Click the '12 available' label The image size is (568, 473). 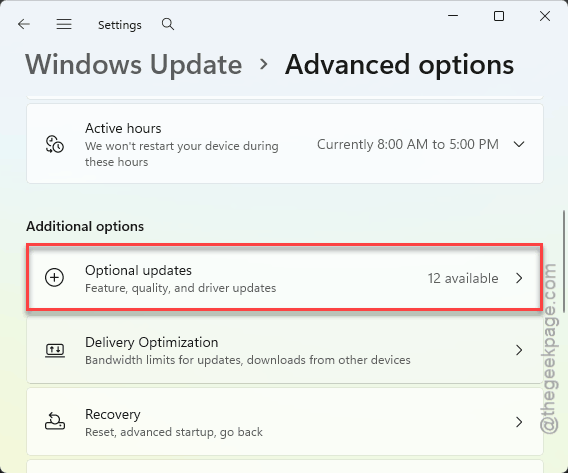click(x=463, y=279)
